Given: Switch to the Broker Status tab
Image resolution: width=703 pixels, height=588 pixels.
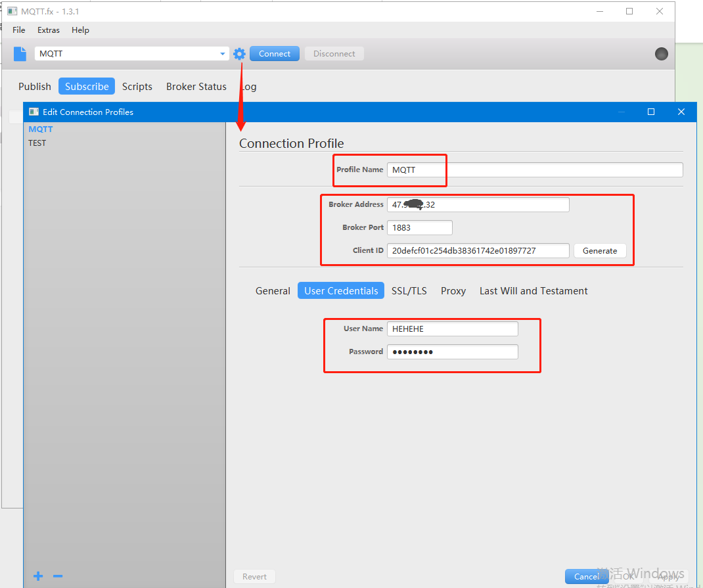Looking at the screenshot, I should [x=196, y=87].
